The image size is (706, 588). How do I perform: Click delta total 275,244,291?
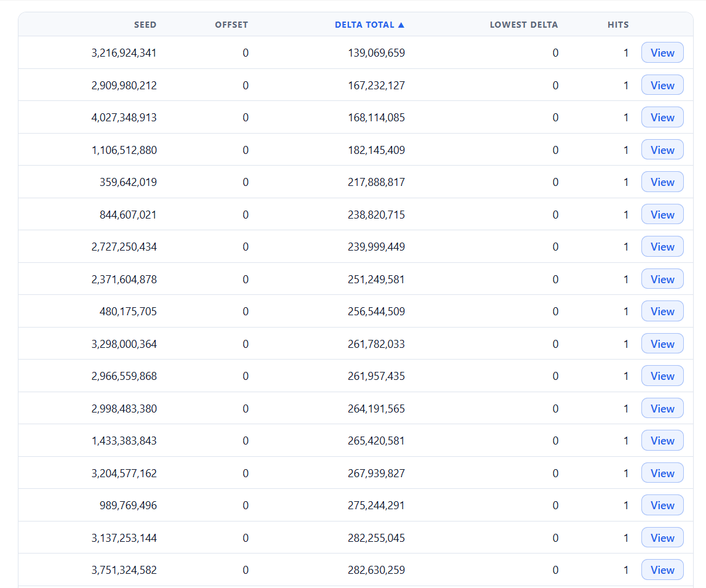pos(376,505)
